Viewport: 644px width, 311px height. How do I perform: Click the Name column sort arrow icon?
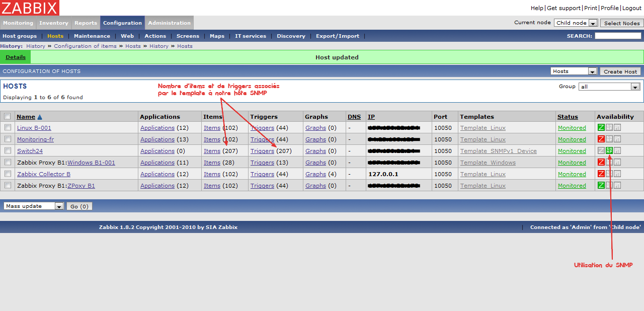coord(40,117)
